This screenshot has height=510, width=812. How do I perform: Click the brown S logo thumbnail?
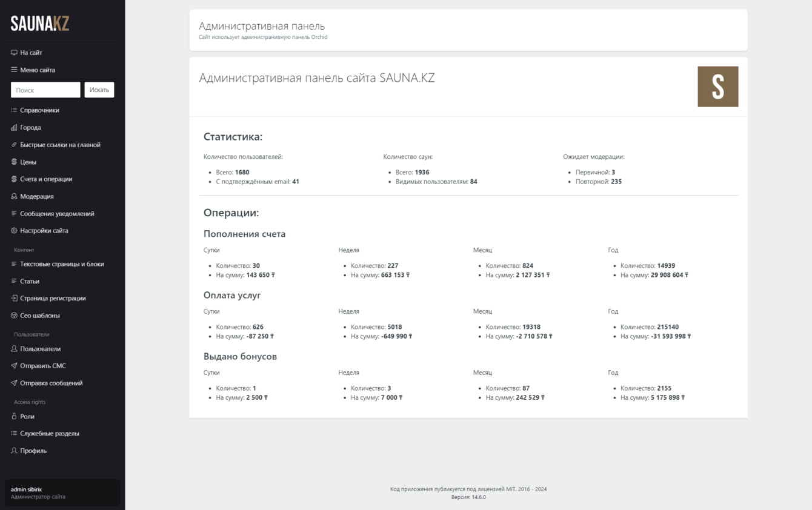tap(717, 87)
